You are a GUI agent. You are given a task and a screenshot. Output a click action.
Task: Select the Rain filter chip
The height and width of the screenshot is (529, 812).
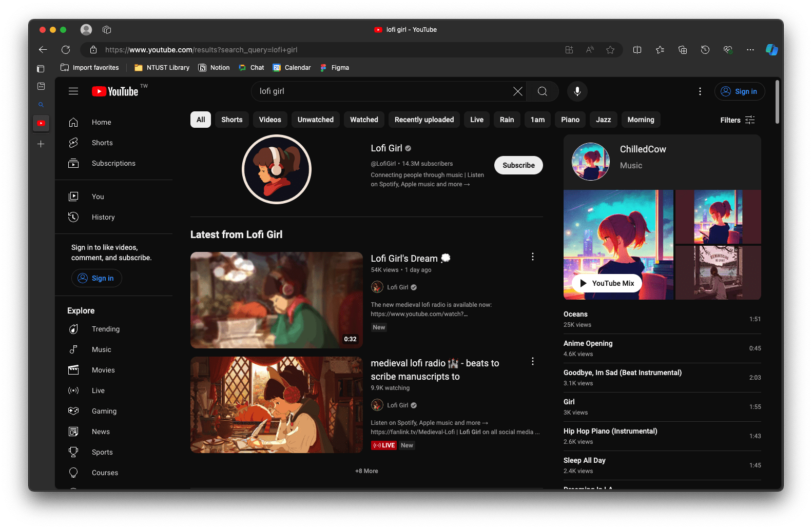point(507,120)
